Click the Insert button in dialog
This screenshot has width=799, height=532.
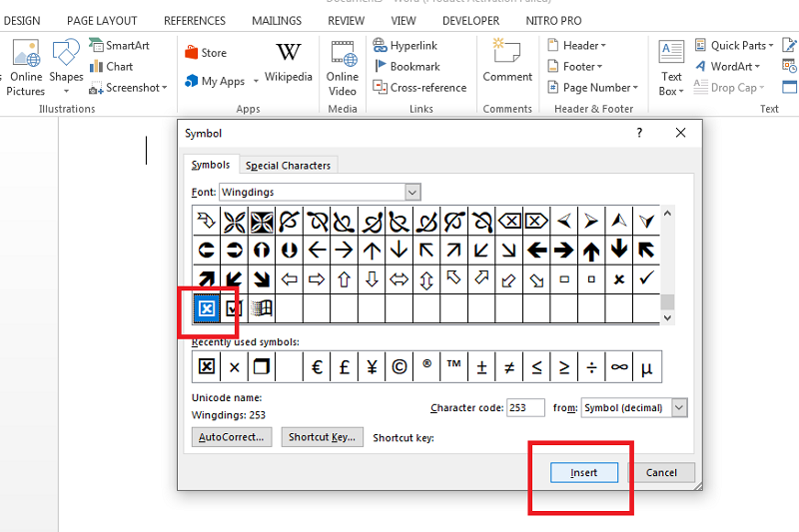click(584, 472)
